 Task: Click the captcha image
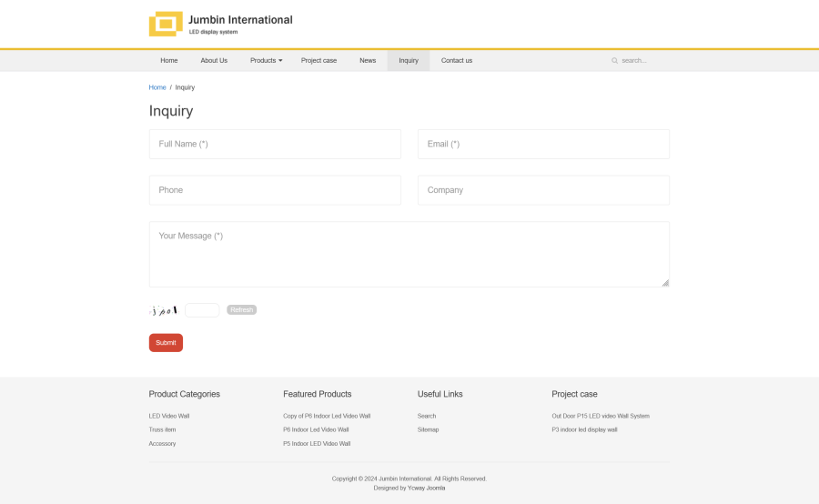point(164,310)
